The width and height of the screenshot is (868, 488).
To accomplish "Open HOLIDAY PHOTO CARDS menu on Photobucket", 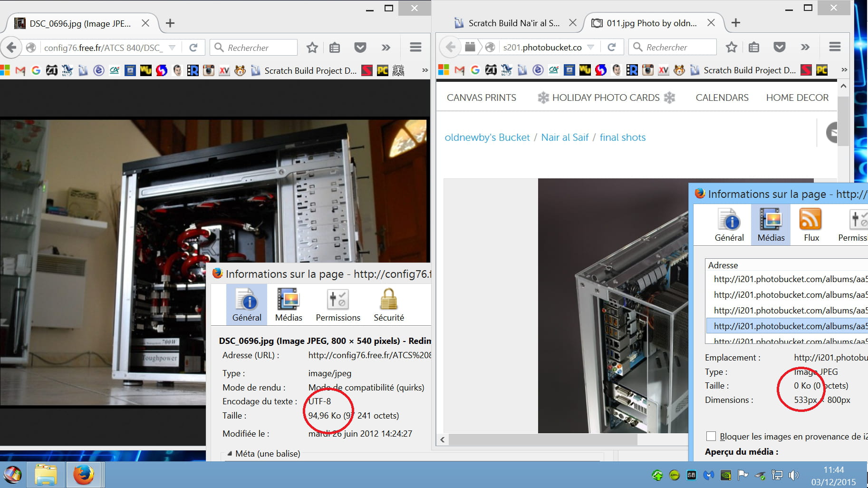I will coord(606,98).
